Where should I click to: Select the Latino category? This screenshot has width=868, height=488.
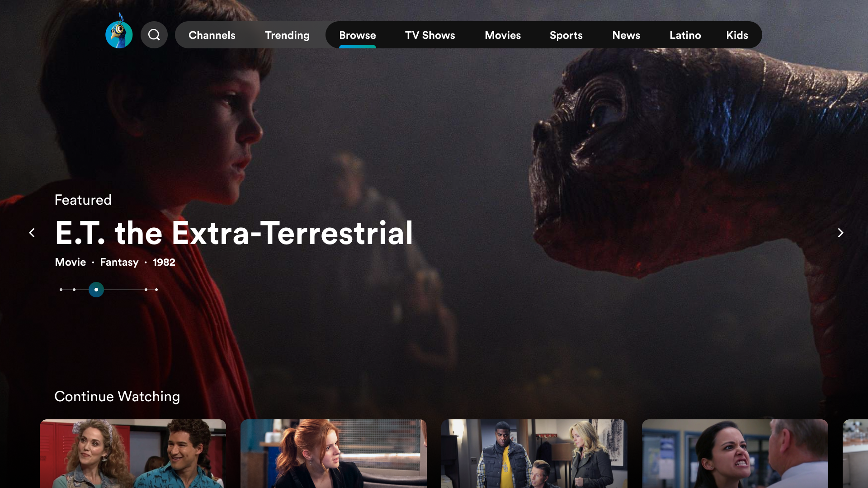point(685,35)
